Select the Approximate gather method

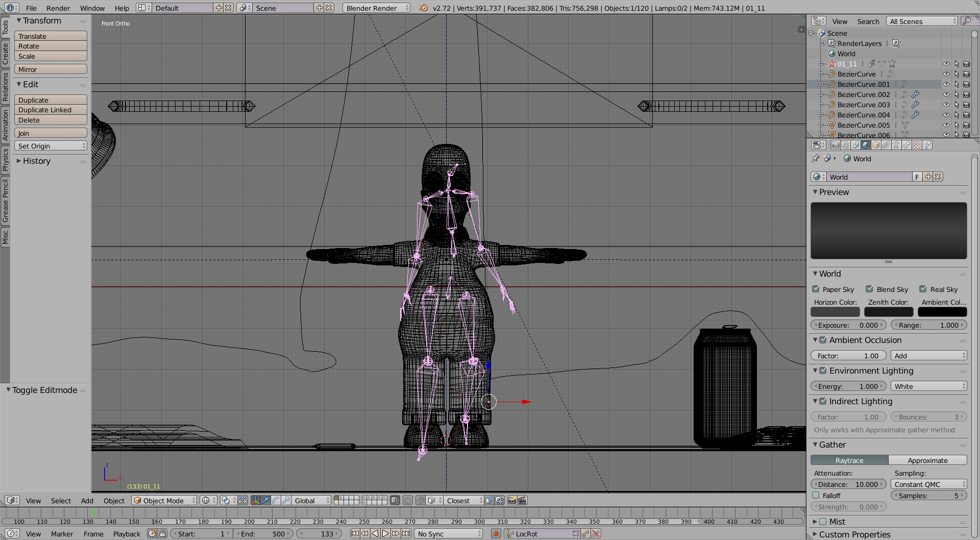(927, 460)
